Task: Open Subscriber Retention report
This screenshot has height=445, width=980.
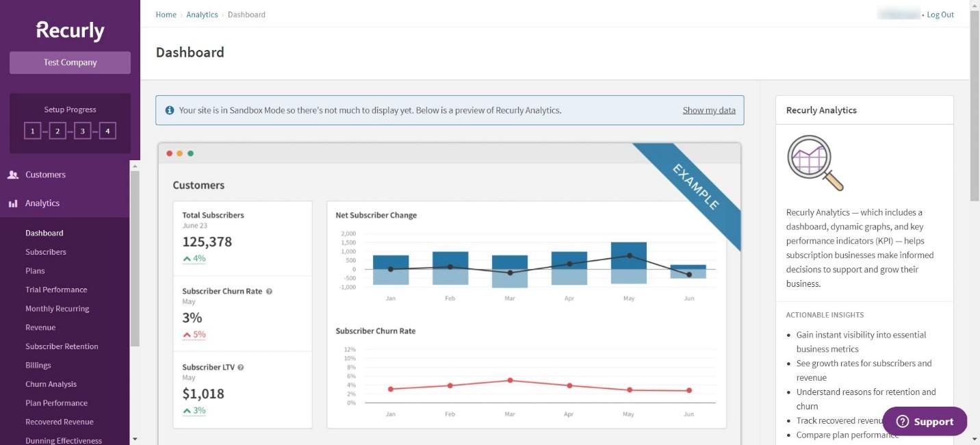Action: coord(62,346)
